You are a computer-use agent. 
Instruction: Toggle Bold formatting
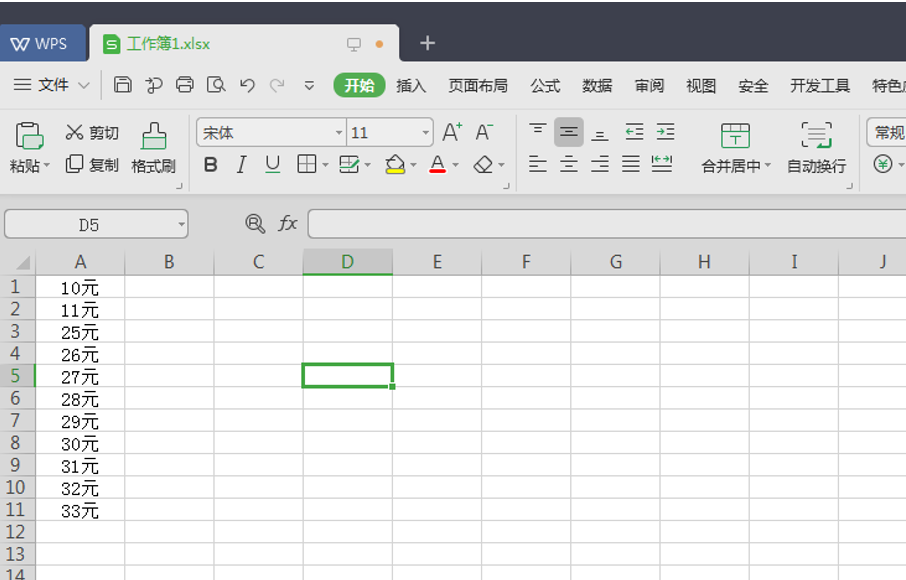[x=210, y=165]
